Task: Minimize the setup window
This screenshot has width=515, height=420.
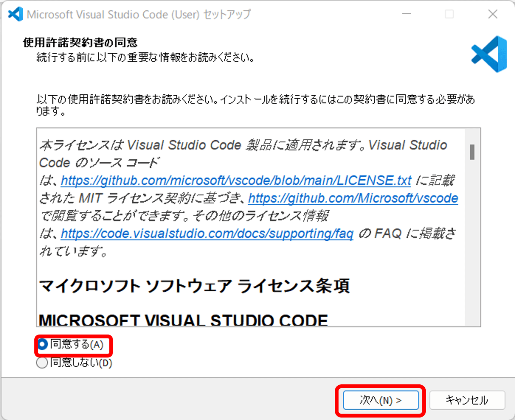Action: click(406, 14)
